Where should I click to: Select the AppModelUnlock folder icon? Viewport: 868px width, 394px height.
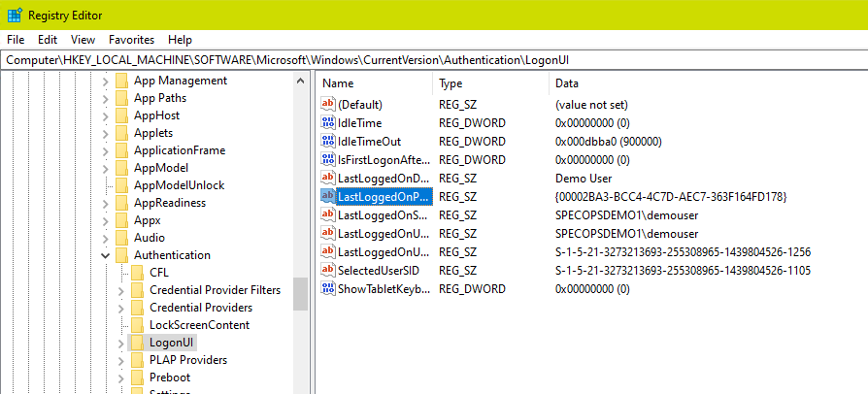121,185
